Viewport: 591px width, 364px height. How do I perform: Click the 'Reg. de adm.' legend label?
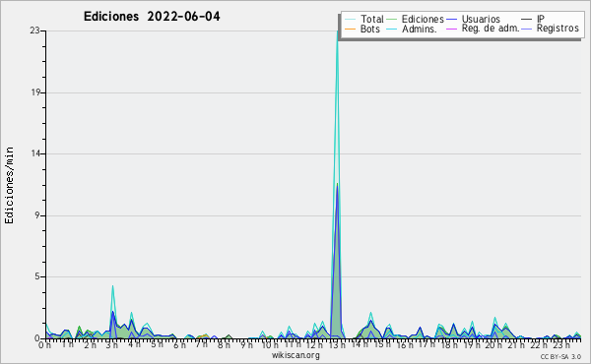491,29
